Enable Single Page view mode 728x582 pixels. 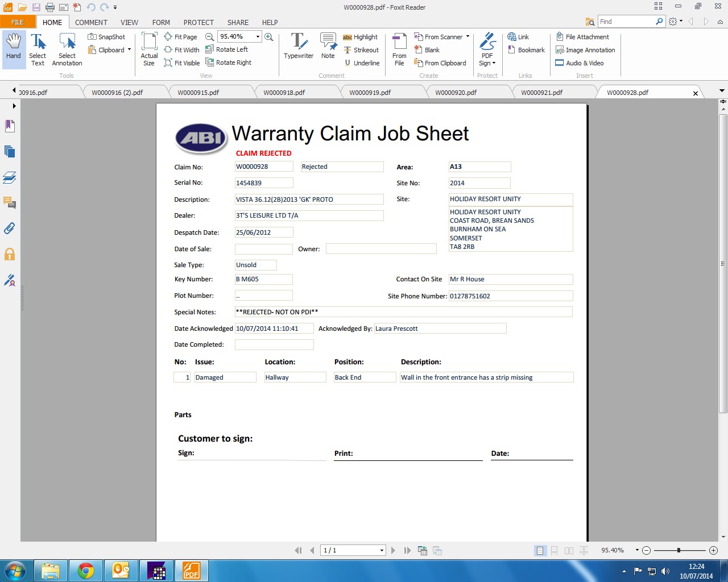[540, 550]
